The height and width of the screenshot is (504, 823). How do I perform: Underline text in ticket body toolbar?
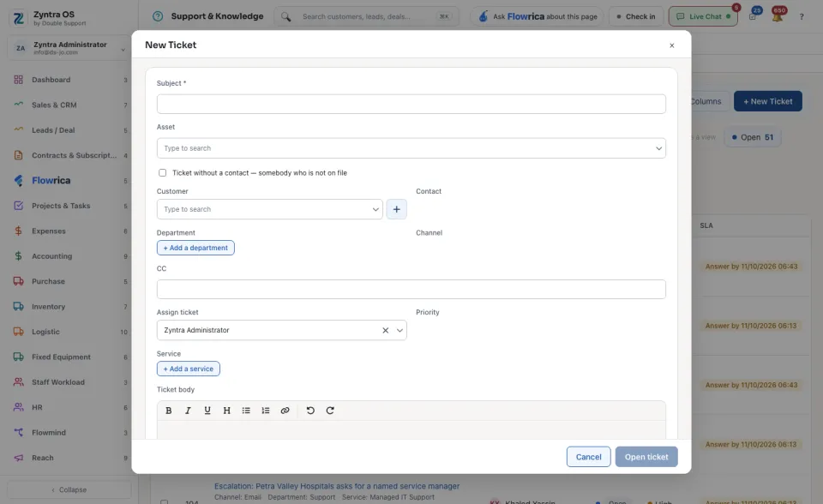click(207, 411)
